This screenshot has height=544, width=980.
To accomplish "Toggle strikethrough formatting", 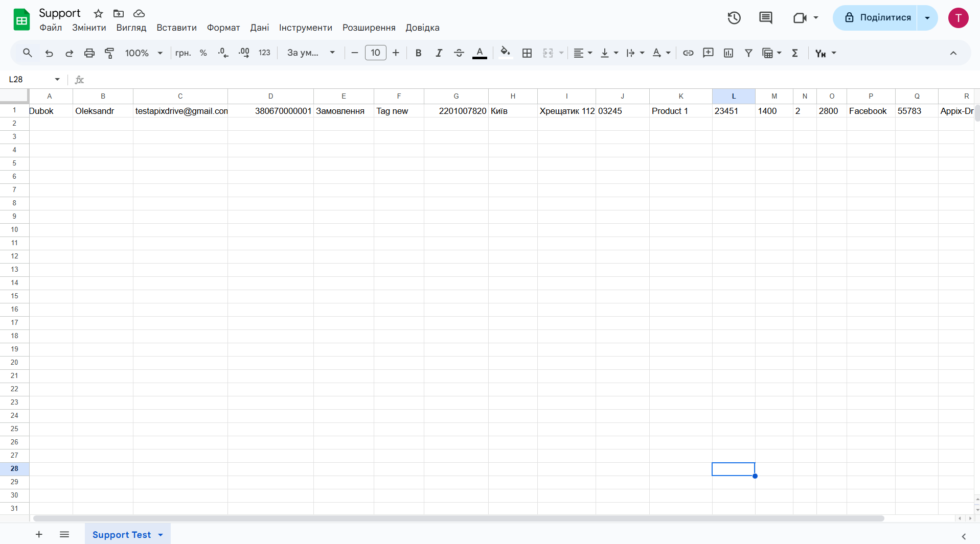I will tap(459, 53).
